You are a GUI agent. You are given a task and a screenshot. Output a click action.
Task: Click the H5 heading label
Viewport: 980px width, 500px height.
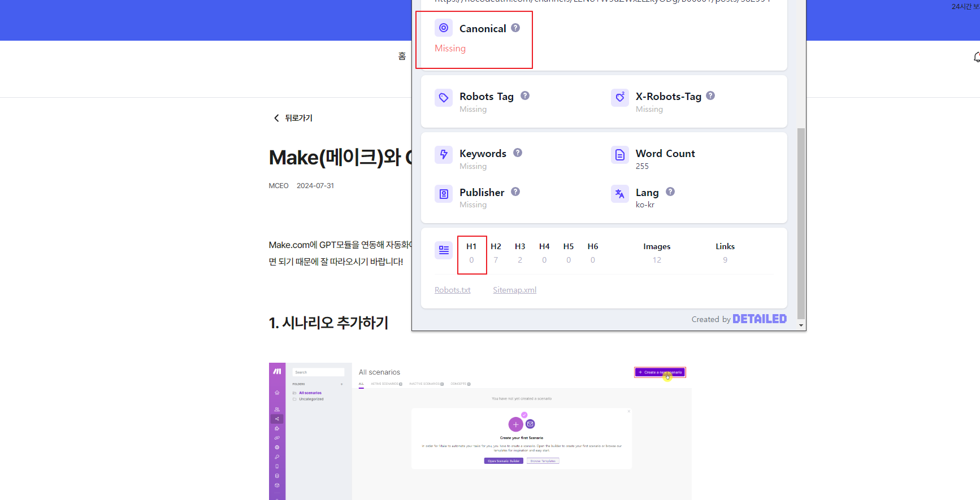tap(569, 246)
